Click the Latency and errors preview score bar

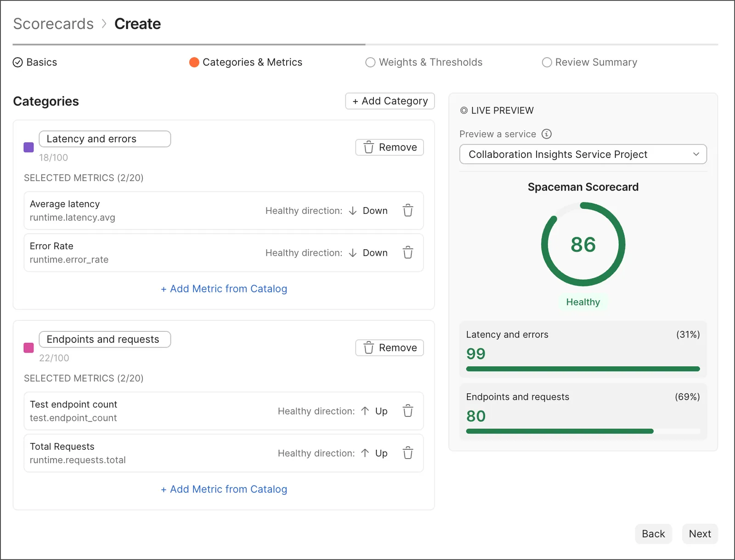[x=583, y=369]
